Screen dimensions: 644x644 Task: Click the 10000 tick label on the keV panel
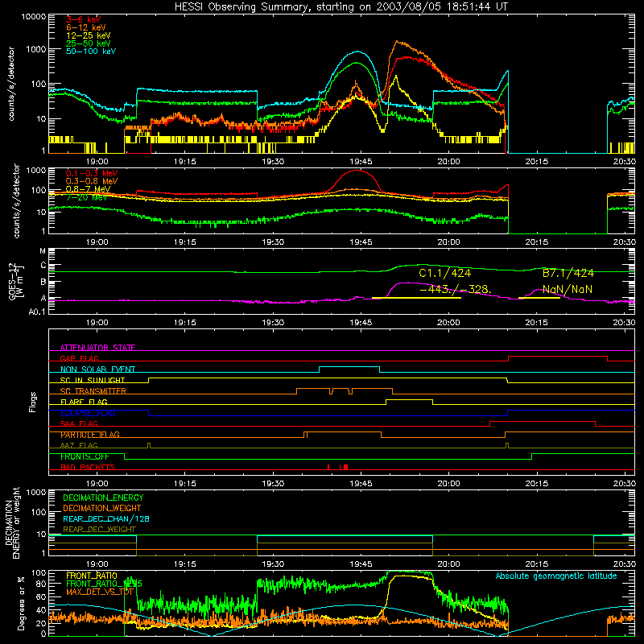click(34, 17)
